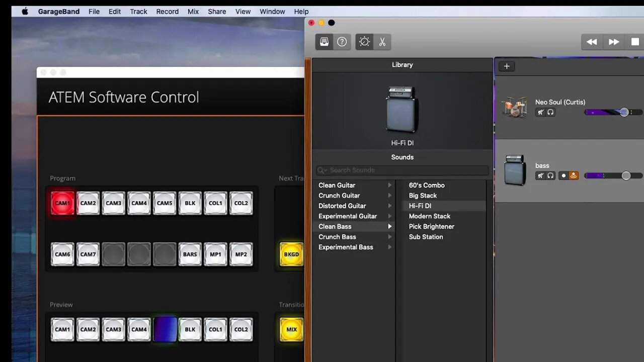Solo the bass track with headphones icon
The width and height of the screenshot is (644, 362).
[551, 175]
